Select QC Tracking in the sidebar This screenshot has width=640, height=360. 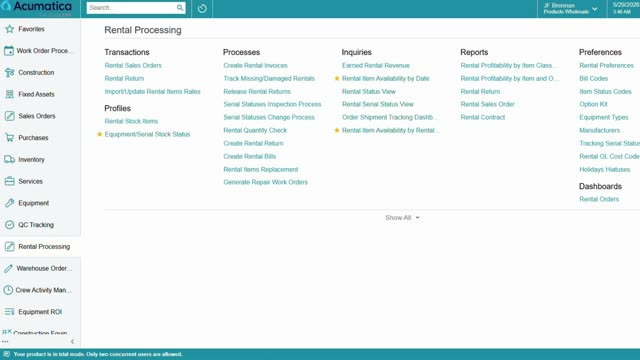[x=36, y=225]
